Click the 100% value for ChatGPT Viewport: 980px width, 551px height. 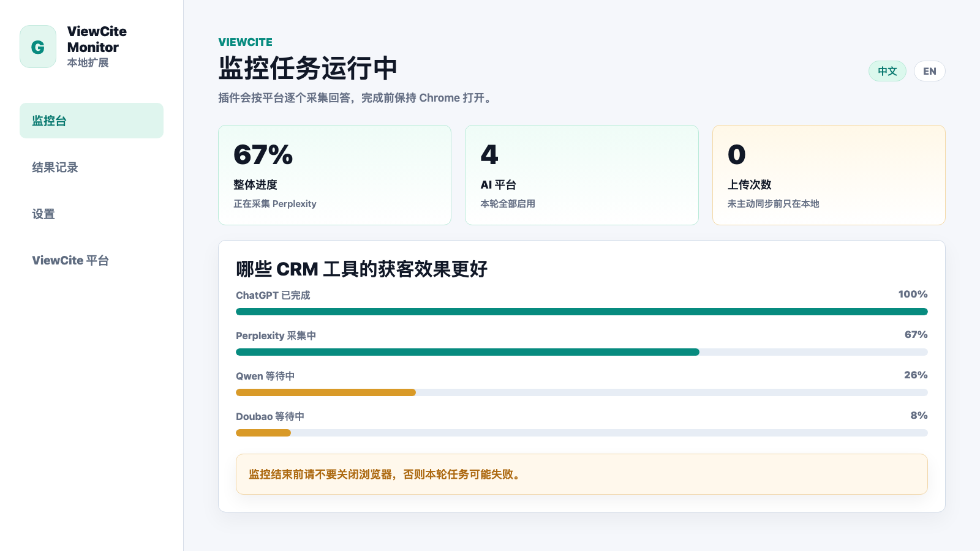tap(913, 294)
